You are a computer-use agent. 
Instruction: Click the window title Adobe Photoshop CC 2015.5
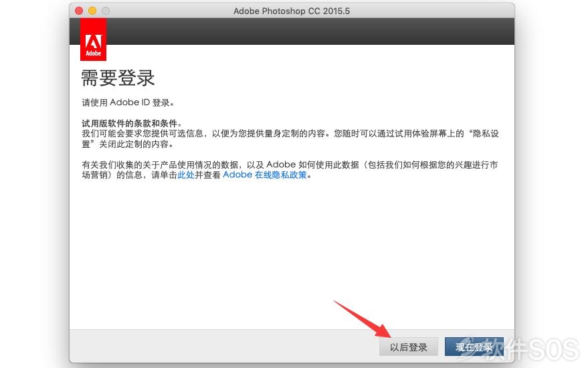pos(292,11)
